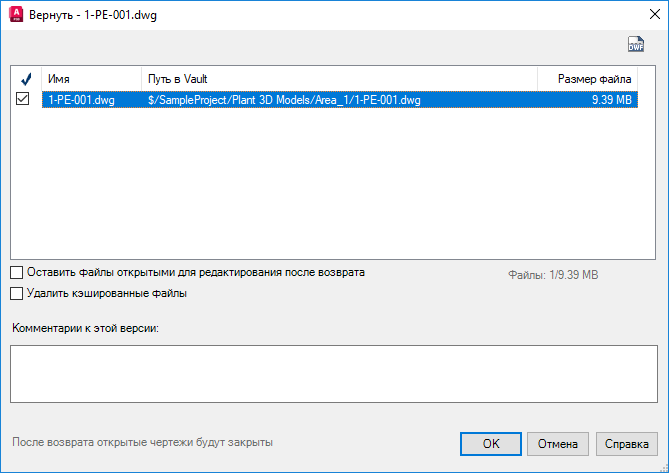
Task: Click the AutoCAD icon in title bar
Action: click(x=15, y=15)
